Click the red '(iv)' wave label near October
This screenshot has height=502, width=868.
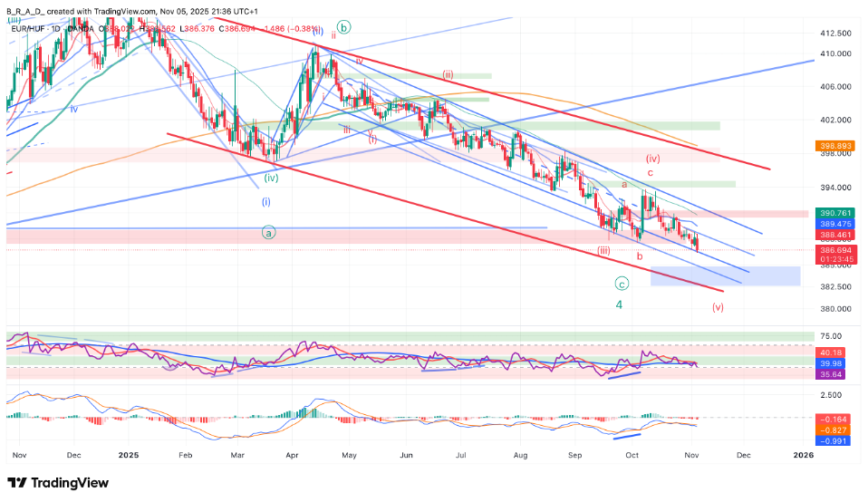point(652,158)
